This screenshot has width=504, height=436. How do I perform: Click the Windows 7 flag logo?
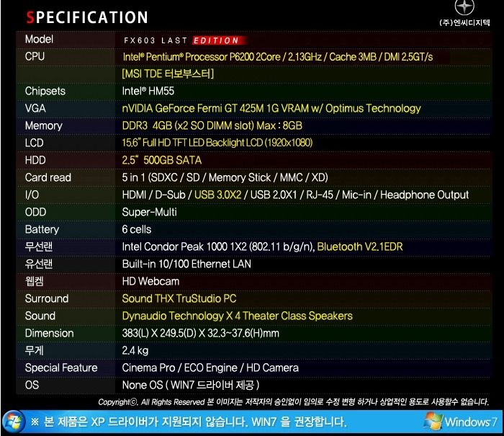(433, 421)
